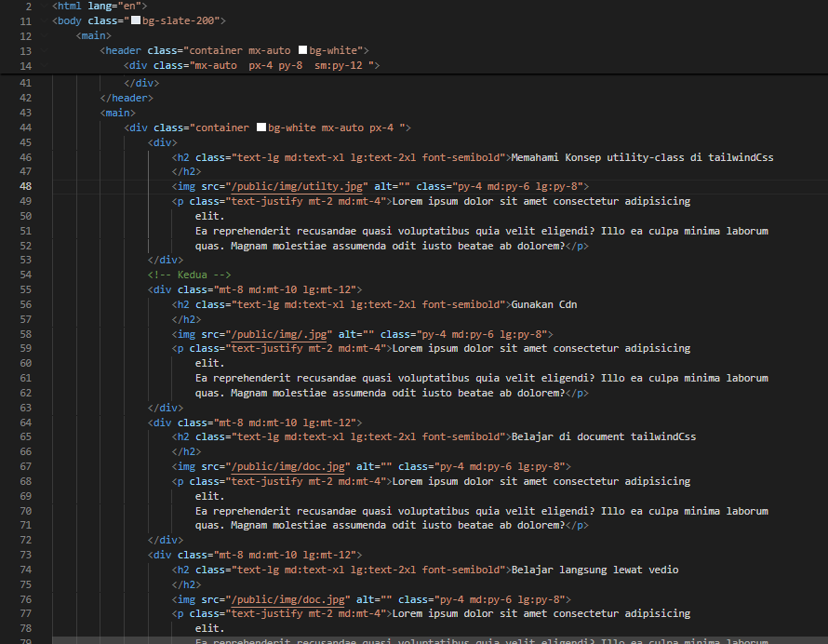Click 'py-4 md:py-6 lg:py-8' class on line 58
828x644 pixels.
(482, 334)
